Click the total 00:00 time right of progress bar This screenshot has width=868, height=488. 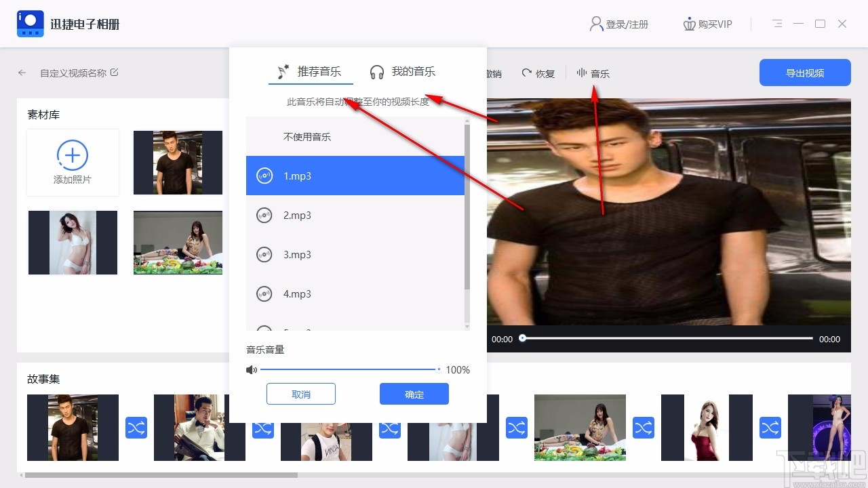click(x=829, y=339)
